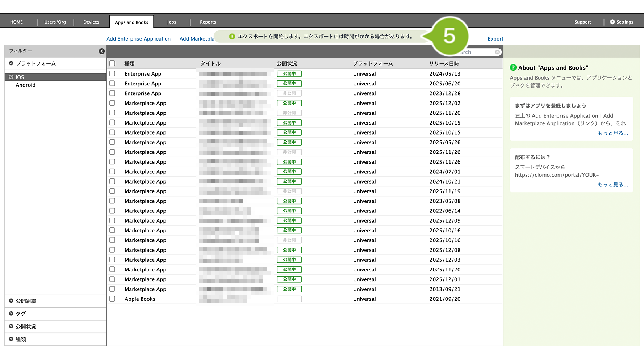Collapse the filter panel arrow icon
644x362 pixels.
[102, 51]
